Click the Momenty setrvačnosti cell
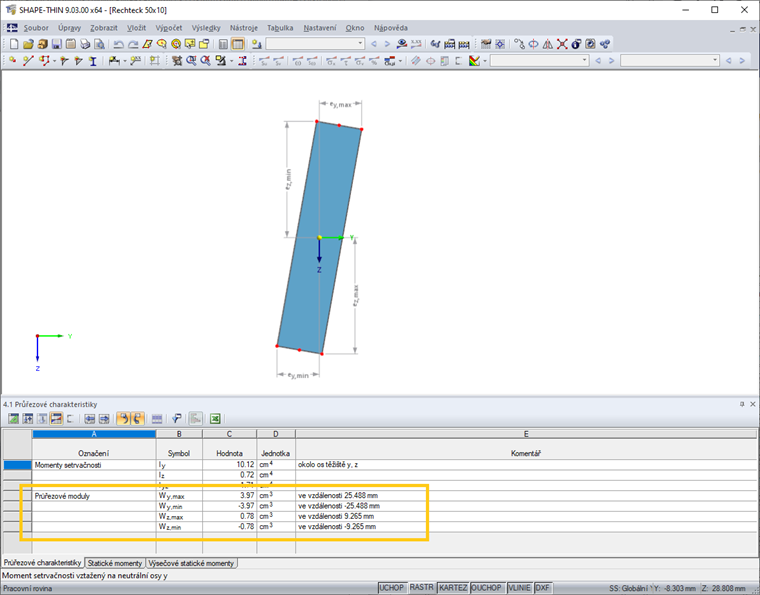This screenshot has width=760, height=595. pyautogui.click(x=94, y=465)
